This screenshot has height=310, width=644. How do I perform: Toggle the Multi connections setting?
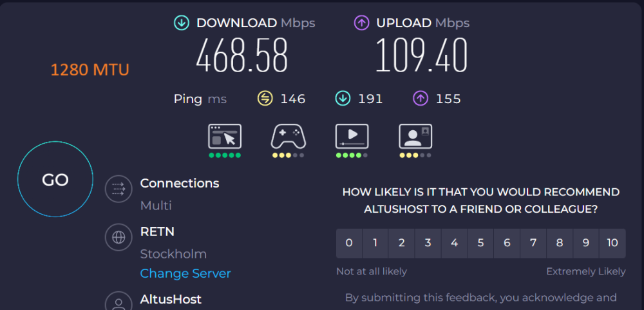click(156, 206)
